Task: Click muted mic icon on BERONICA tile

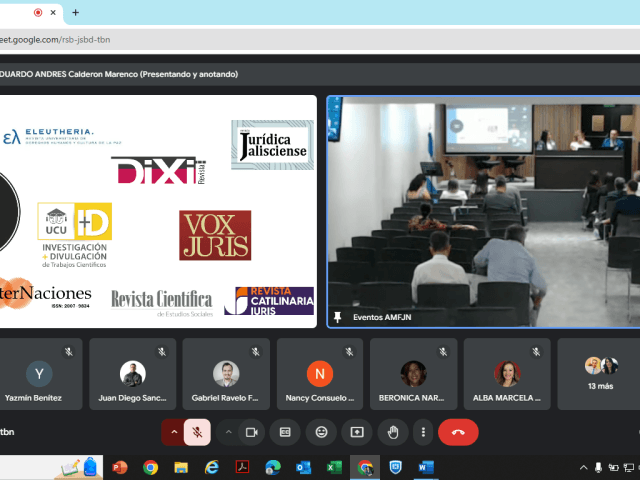Action: coord(443,352)
